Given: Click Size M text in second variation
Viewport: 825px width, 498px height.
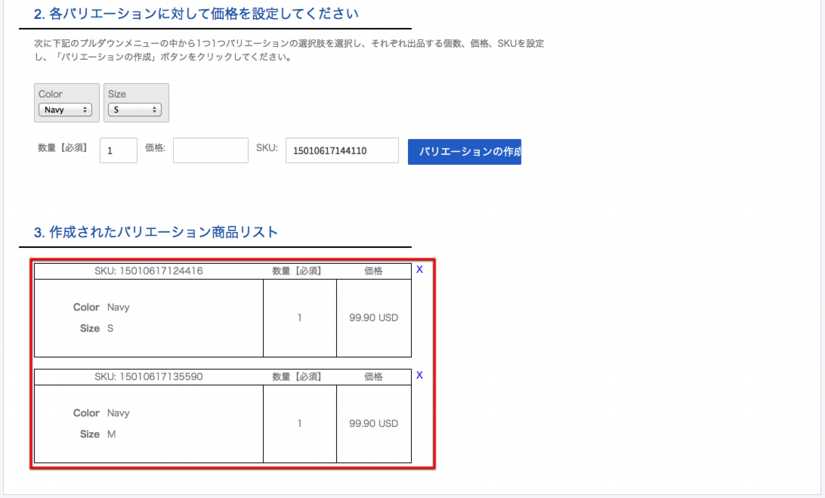Looking at the screenshot, I should (112, 435).
